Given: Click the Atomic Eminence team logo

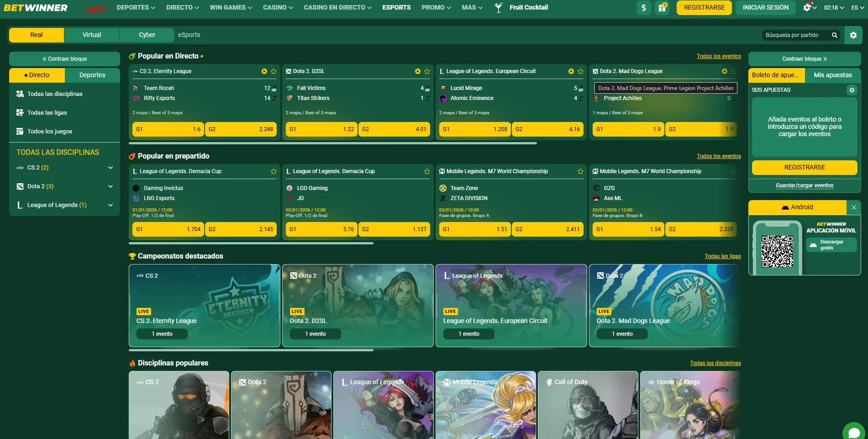Looking at the screenshot, I should pyautogui.click(x=442, y=98).
